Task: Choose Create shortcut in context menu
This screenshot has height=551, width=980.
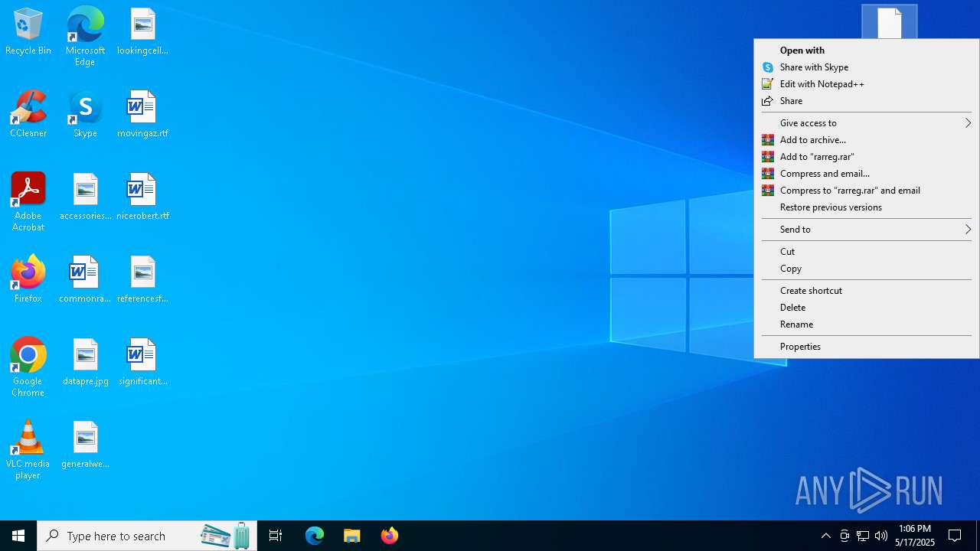Action: click(x=867, y=291)
